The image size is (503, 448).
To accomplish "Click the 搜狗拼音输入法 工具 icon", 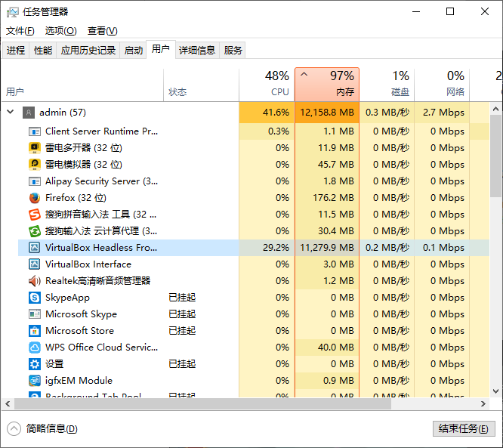I will coord(34,215).
